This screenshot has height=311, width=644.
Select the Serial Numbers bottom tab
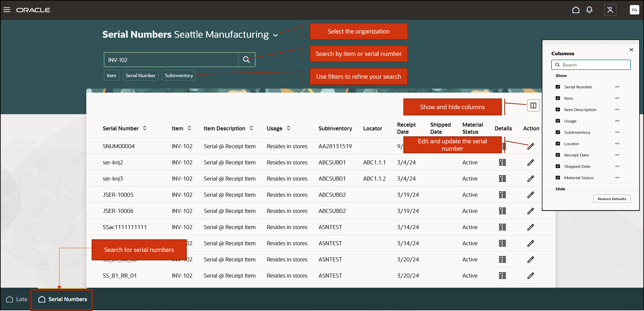coord(62,299)
